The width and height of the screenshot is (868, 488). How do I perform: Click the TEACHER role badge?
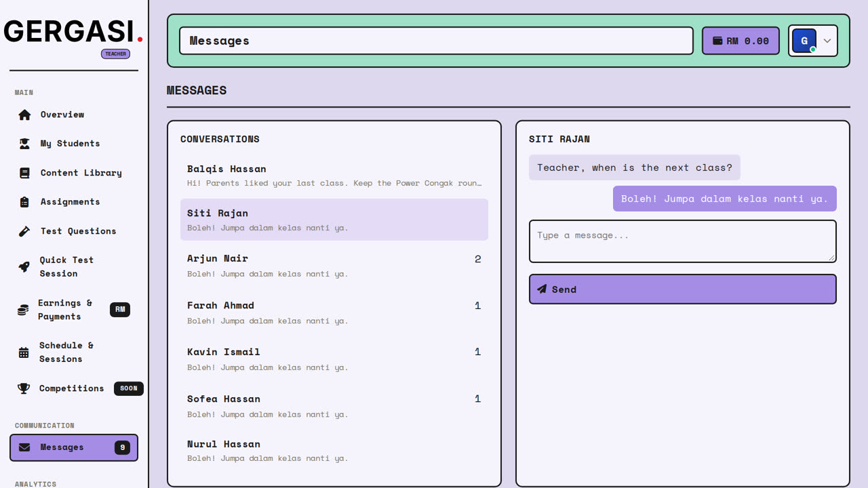point(115,54)
